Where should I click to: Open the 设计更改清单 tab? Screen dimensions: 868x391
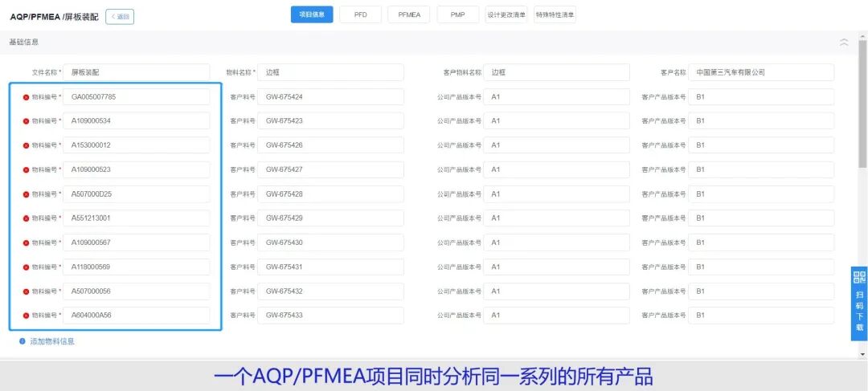coord(506,15)
